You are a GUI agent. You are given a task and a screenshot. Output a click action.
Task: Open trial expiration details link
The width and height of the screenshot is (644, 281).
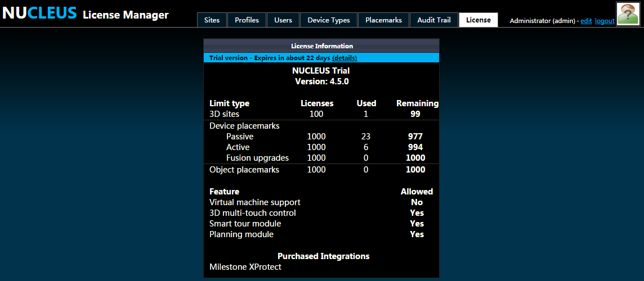tap(345, 58)
